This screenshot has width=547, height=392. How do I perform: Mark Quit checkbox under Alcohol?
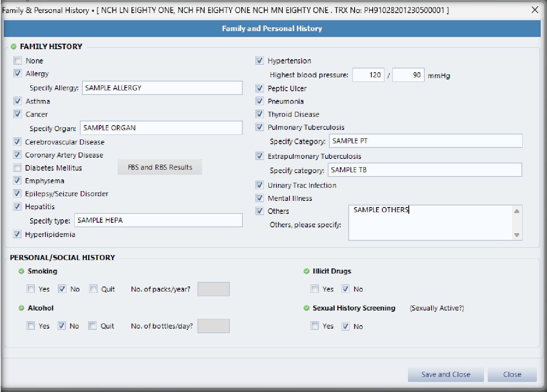92,326
